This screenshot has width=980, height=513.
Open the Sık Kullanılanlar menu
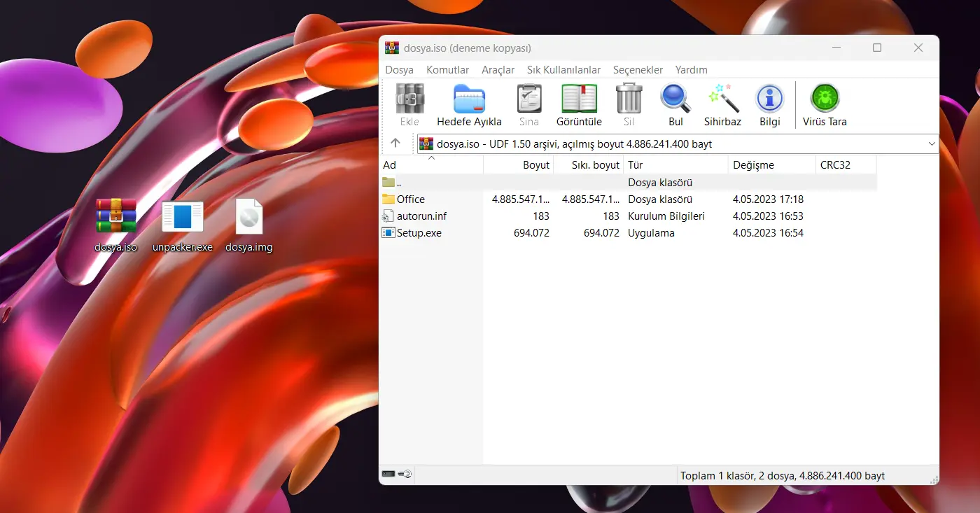[x=563, y=70]
